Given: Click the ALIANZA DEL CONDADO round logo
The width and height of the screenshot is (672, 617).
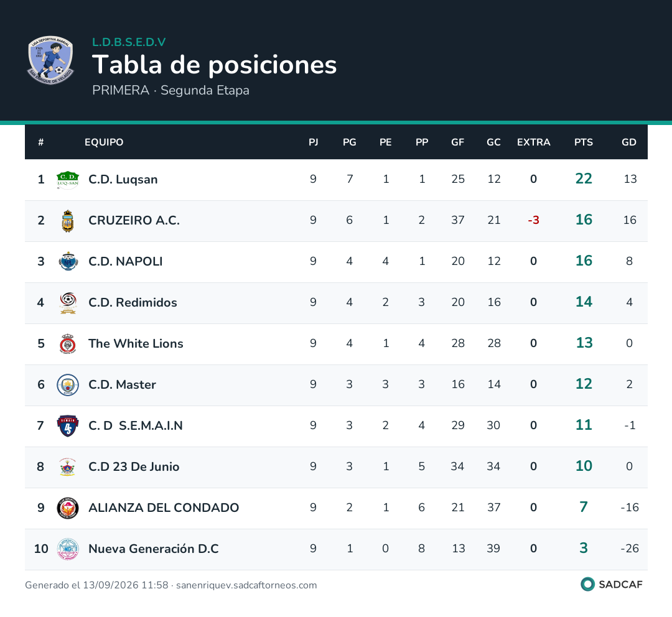Looking at the screenshot, I should coord(68,508).
